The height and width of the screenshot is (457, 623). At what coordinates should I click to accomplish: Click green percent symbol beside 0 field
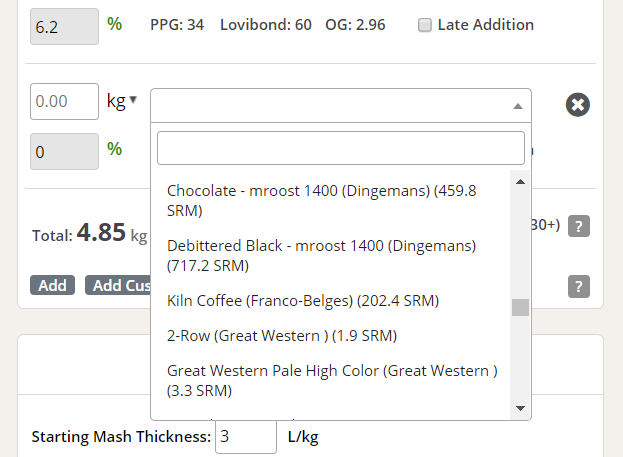tap(114, 149)
